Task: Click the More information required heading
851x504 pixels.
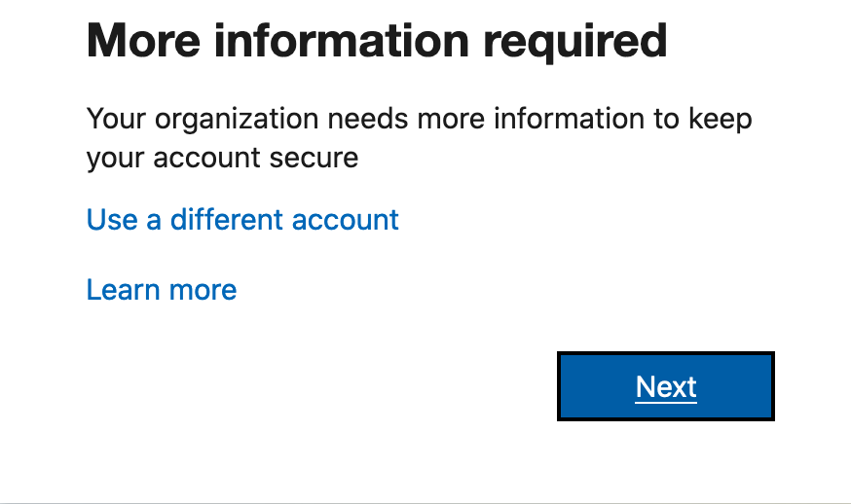Action: tap(377, 41)
